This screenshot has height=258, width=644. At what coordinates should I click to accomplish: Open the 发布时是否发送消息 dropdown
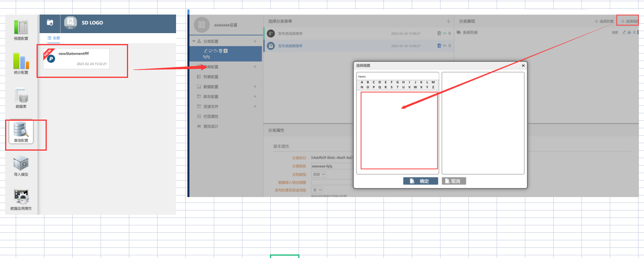coord(317,190)
